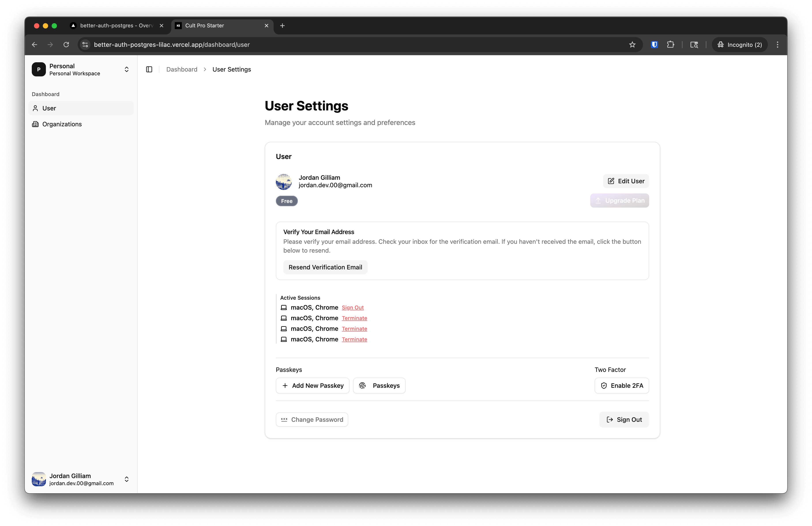Click the fingerprint icon on Passkeys button
Viewport: 812px width, 526px height.
click(362, 385)
